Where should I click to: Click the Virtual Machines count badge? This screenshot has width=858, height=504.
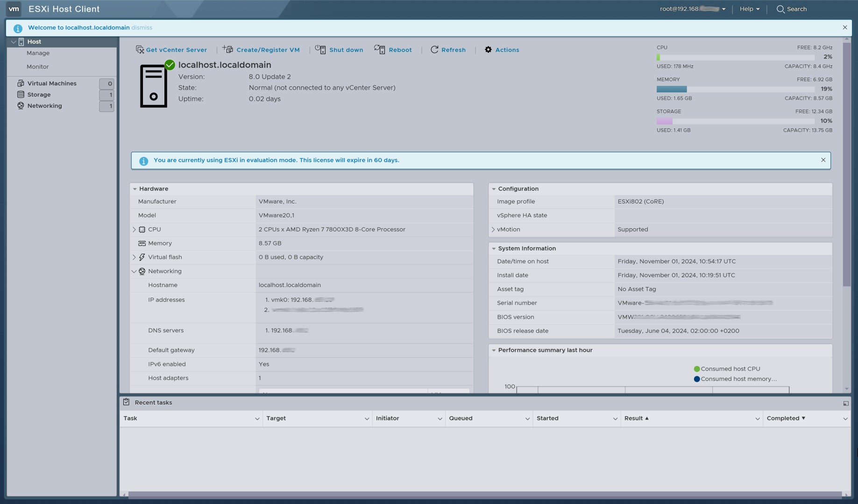[106, 84]
